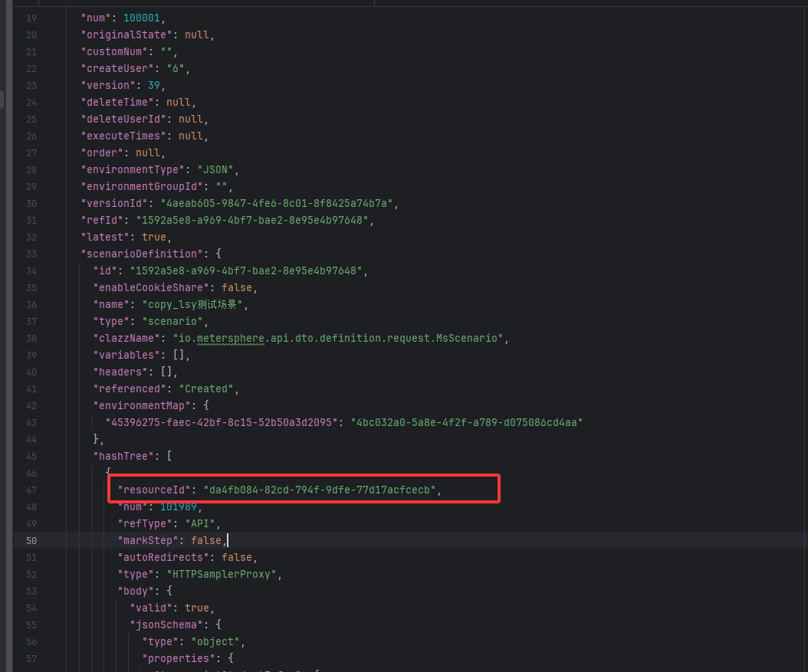Viewport: 808px width, 672px height.
Task: Select the "HTTPSamplerProxy" value
Action: [222, 574]
